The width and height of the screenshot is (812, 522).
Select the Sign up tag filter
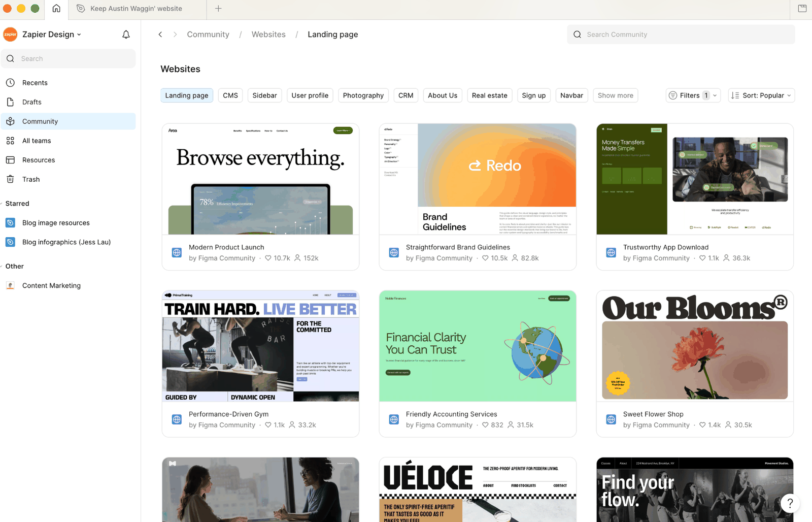tap(534, 95)
